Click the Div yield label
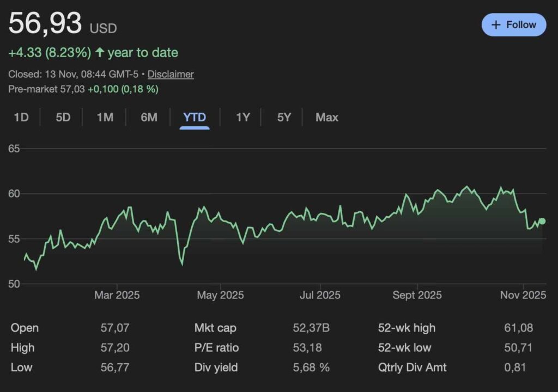558x392 pixels. click(x=216, y=367)
